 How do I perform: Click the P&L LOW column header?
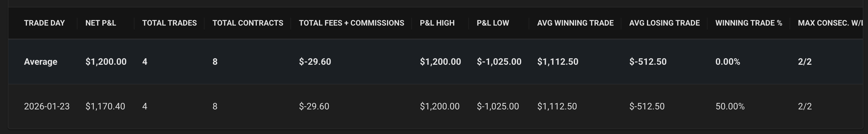point(493,23)
